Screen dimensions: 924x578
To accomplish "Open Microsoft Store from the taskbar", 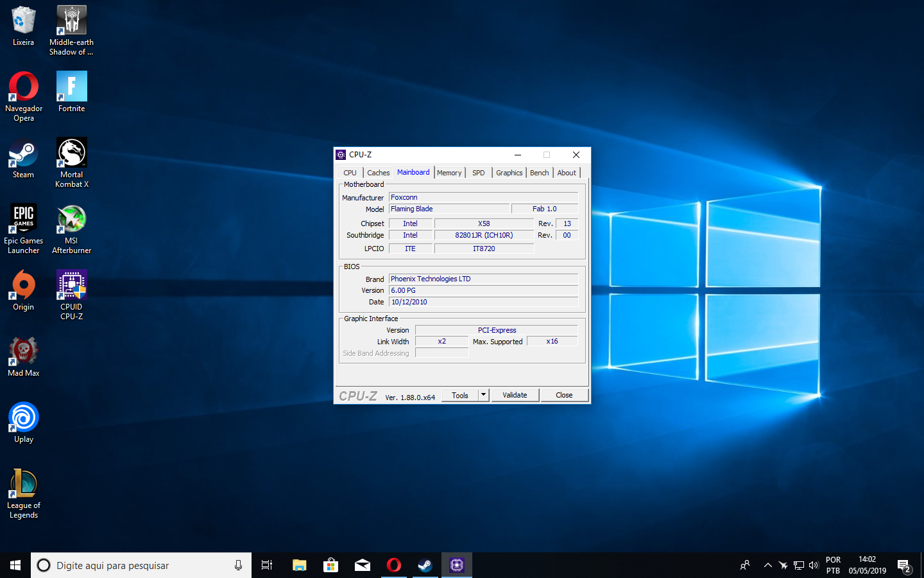I will click(330, 565).
